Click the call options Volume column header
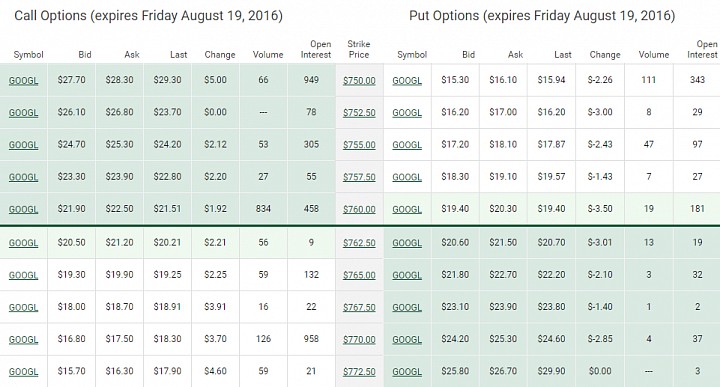Image resolution: width=720 pixels, height=387 pixels. [x=268, y=55]
